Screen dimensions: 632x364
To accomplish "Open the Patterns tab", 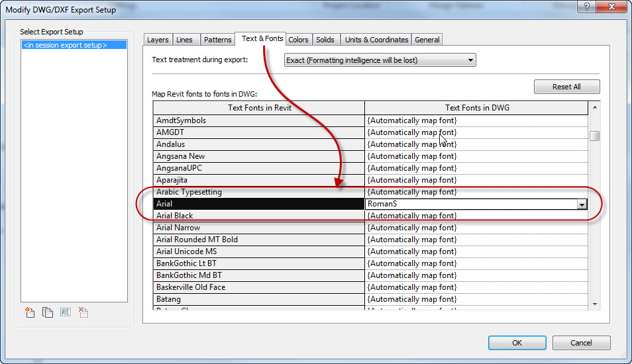I will coord(218,40).
